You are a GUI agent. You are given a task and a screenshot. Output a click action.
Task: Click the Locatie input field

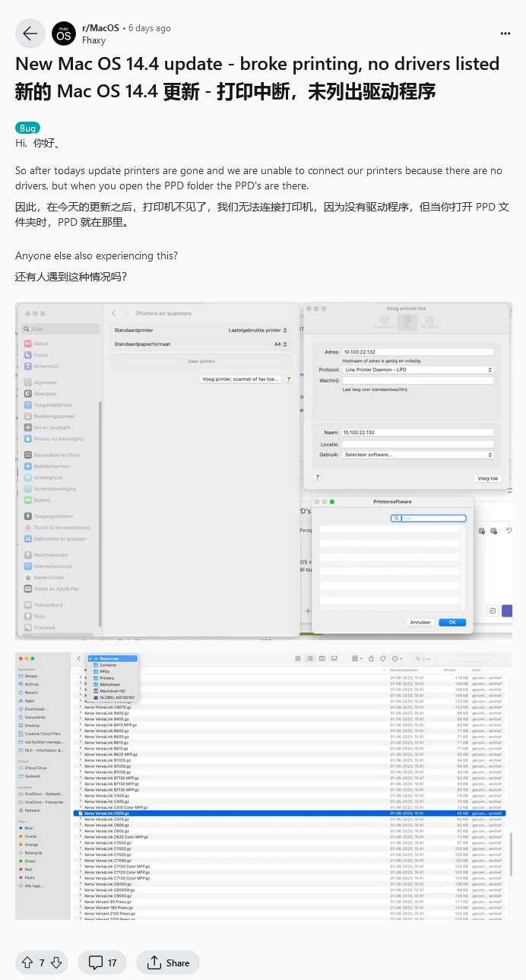pos(418,443)
